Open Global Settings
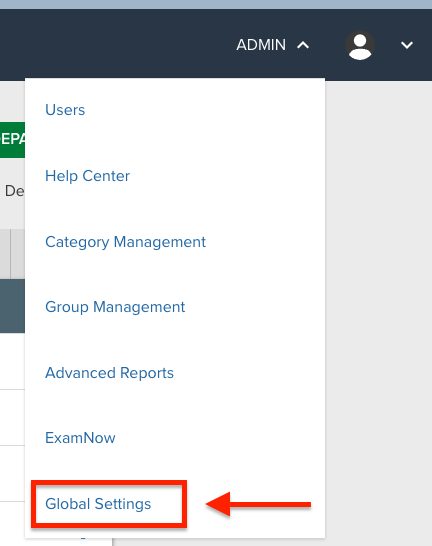Screen dimensions: 432x546 pos(98,504)
